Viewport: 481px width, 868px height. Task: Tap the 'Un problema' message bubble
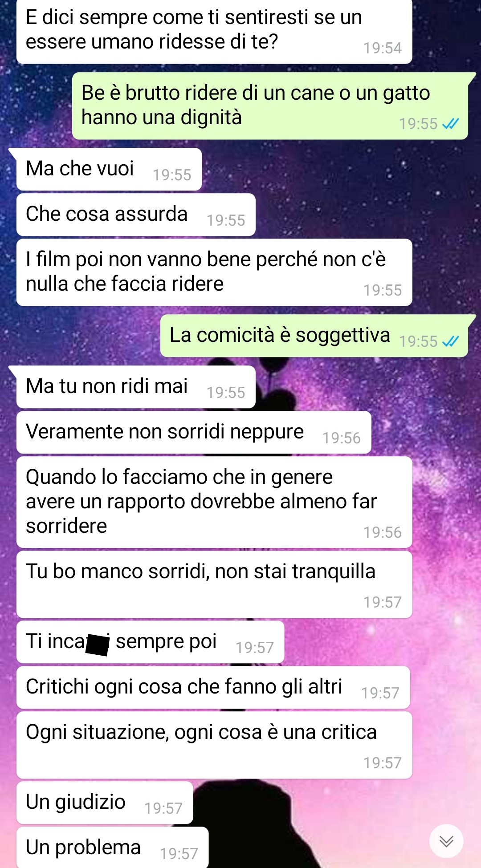(x=112, y=847)
